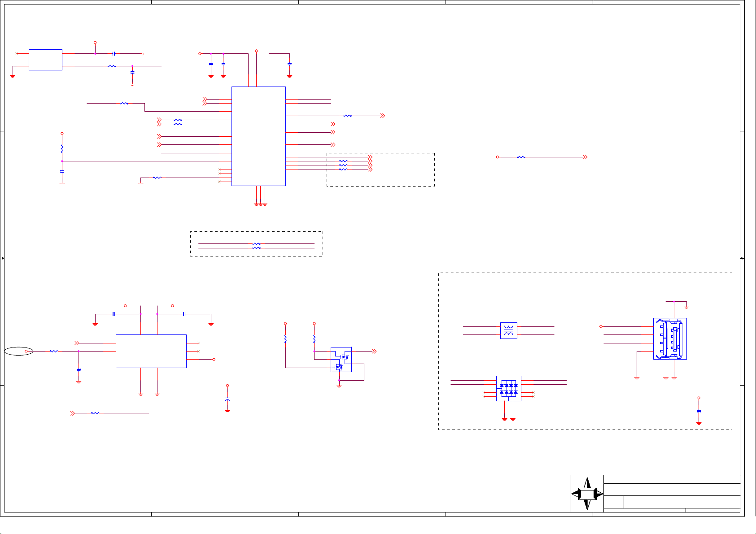This screenshot has width=756, height=534.
Task: Select the ground symbol beneath the dual MOSFET
Action: pyautogui.click(x=339, y=385)
